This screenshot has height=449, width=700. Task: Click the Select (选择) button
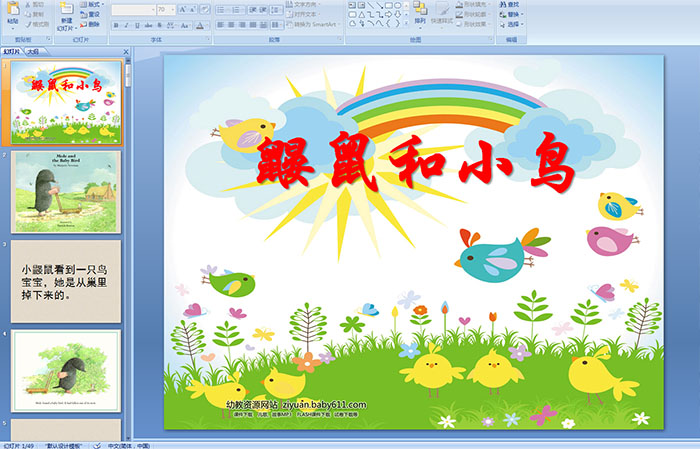511,24
